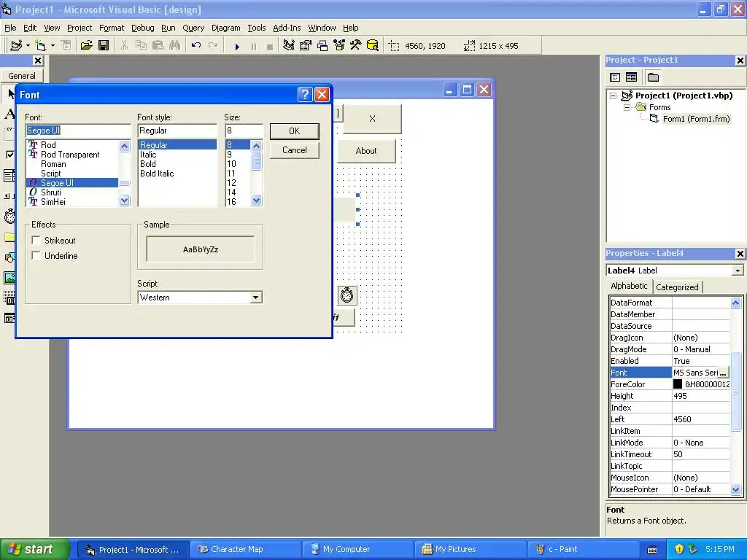747x560 pixels.
Task: Open the Add-Ins menu
Action: (x=287, y=28)
